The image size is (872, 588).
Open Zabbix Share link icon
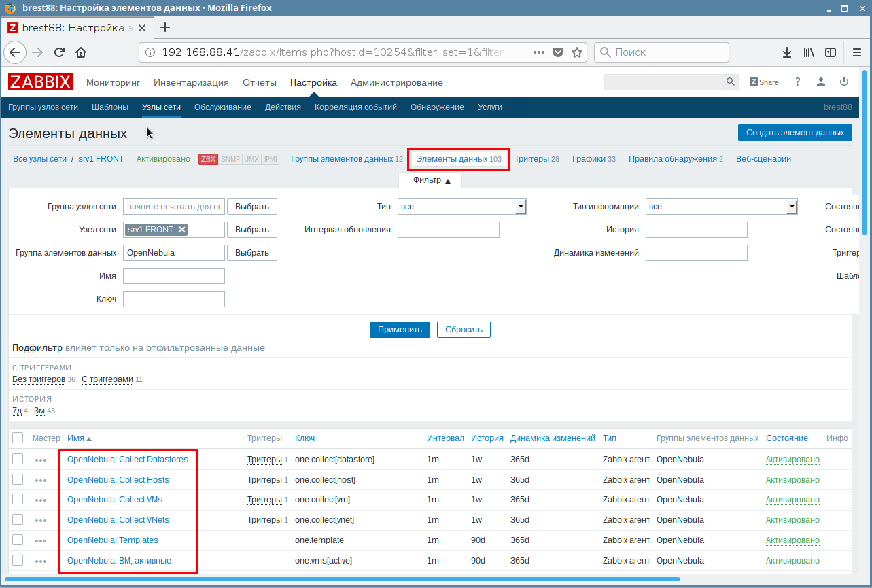tap(764, 82)
